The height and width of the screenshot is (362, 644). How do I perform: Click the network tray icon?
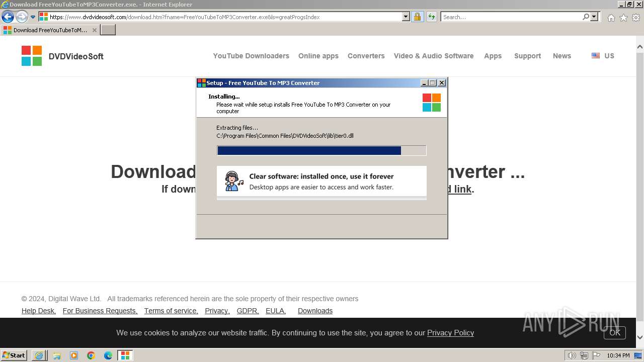click(584, 355)
